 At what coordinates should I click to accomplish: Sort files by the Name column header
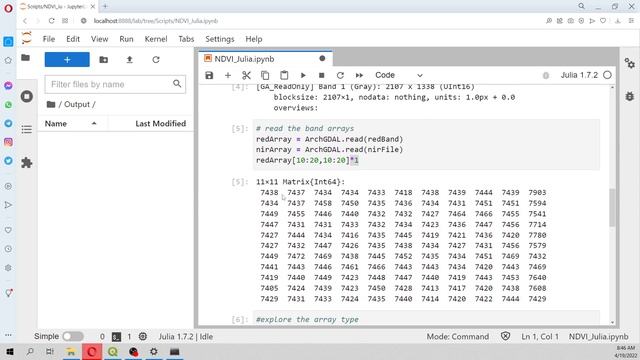point(56,124)
